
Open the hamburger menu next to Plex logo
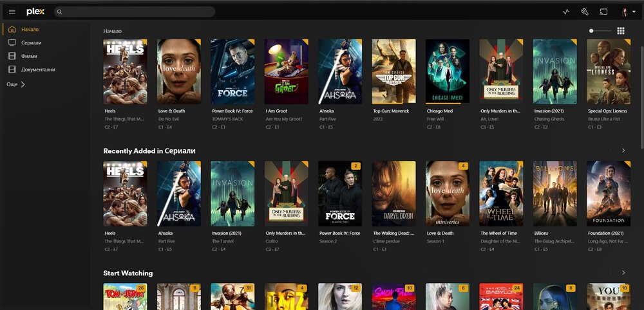click(12, 12)
